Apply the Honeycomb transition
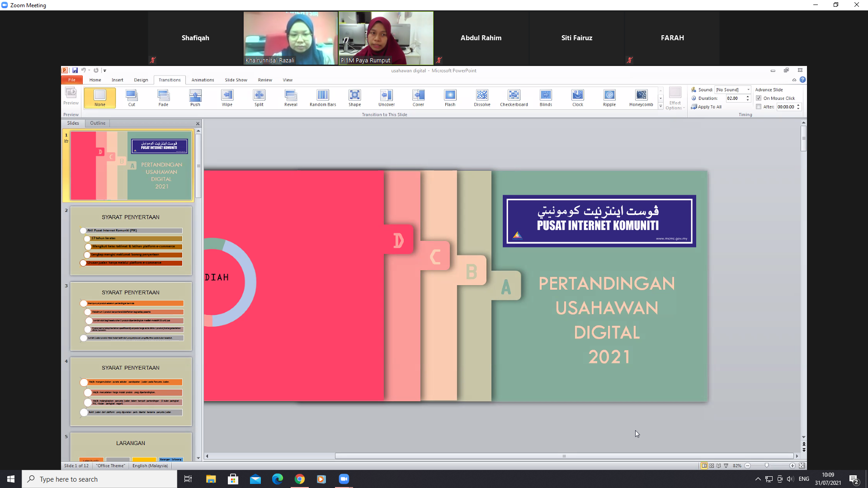The image size is (868, 488). point(642,98)
